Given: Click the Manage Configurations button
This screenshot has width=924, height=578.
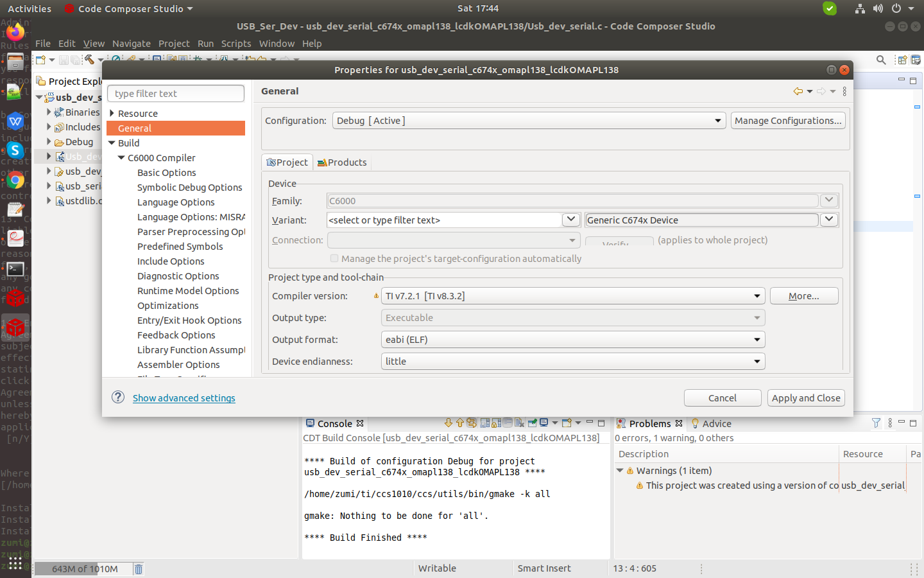Looking at the screenshot, I should coord(788,121).
